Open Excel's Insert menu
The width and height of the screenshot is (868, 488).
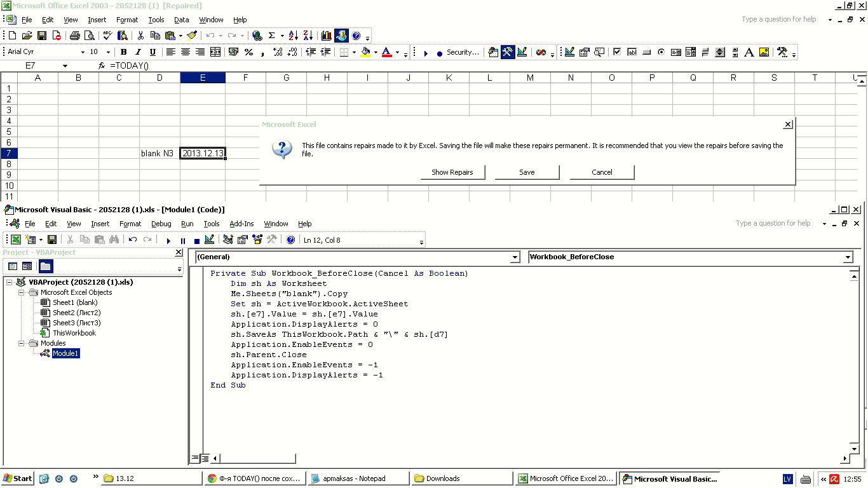pos(97,20)
